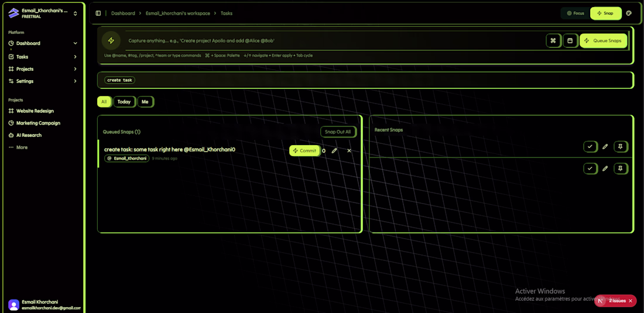Edit the first recent snap

pyautogui.click(x=605, y=146)
